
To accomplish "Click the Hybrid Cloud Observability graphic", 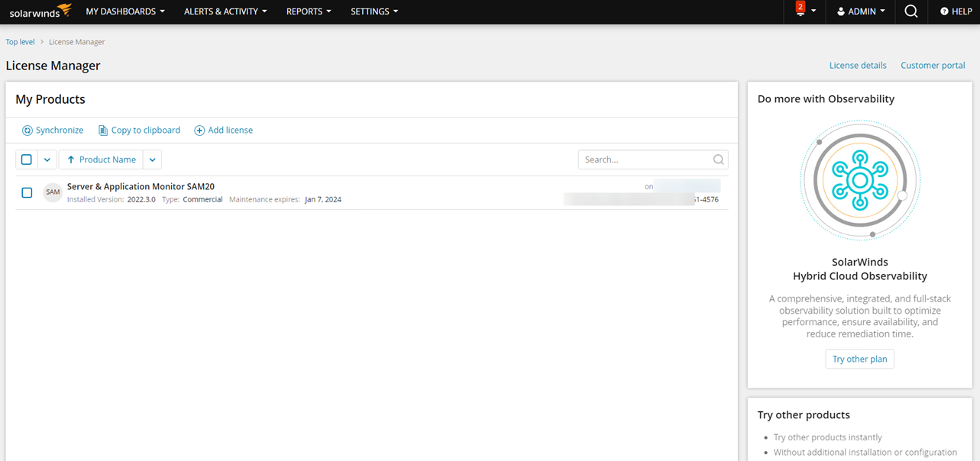I will tap(859, 180).
